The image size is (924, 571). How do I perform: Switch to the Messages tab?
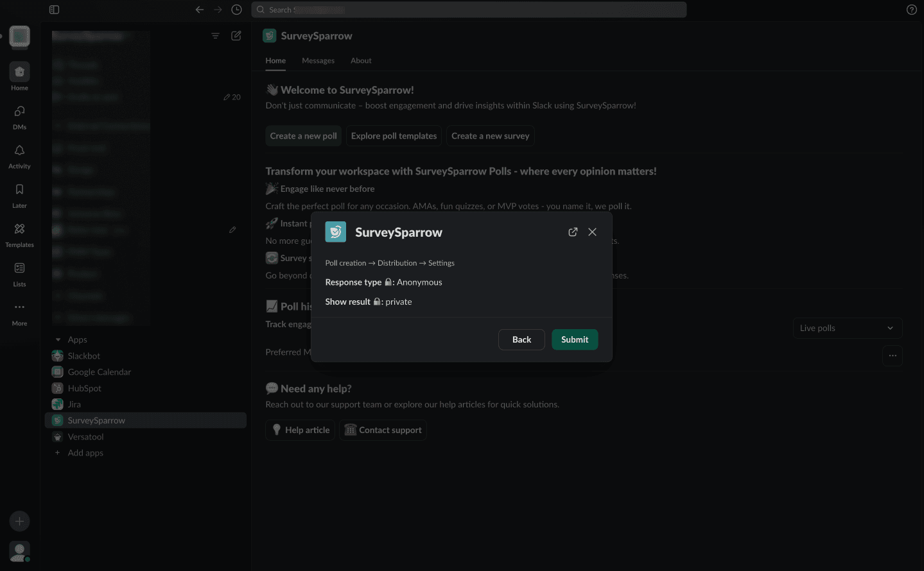point(318,61)
